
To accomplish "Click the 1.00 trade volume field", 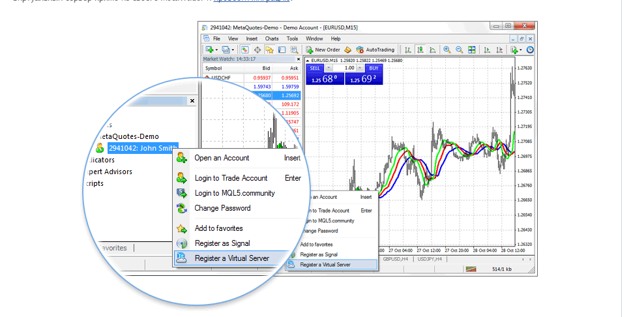I will click(x=344, y=68).
